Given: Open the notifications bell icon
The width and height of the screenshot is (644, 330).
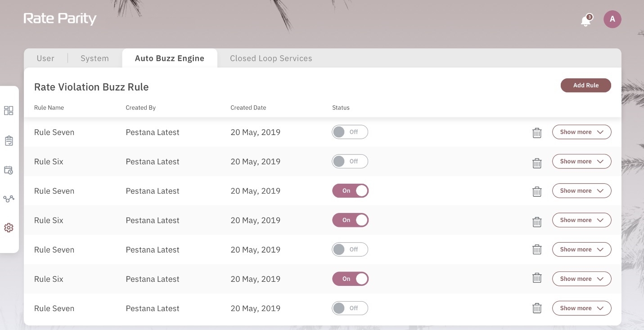Looking at the screenshot, I should click(x=586, y=20).
